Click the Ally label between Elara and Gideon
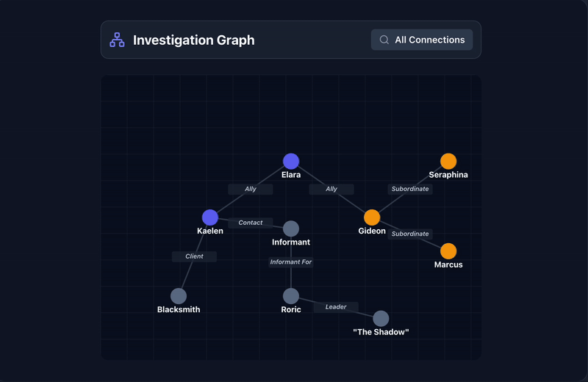Image resolution: width=588 pixels, height=382 pixels. pos(331,189)
